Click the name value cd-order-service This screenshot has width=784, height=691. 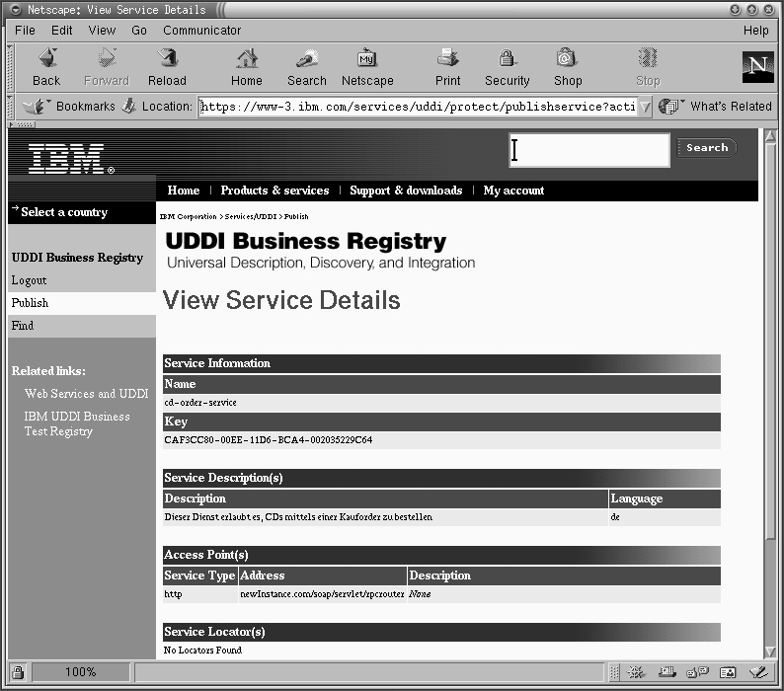pyautogui.click(x=200, y=403)
